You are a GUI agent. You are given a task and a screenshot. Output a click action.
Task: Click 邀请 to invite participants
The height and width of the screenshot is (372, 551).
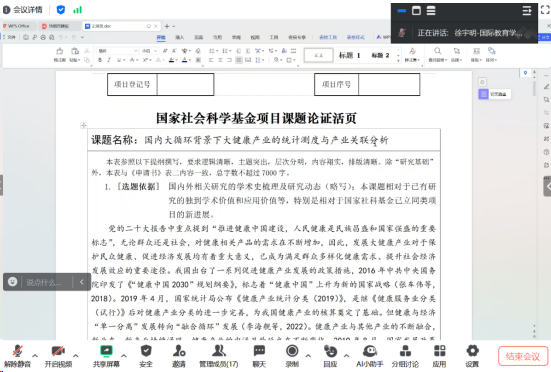coord(179,355)
